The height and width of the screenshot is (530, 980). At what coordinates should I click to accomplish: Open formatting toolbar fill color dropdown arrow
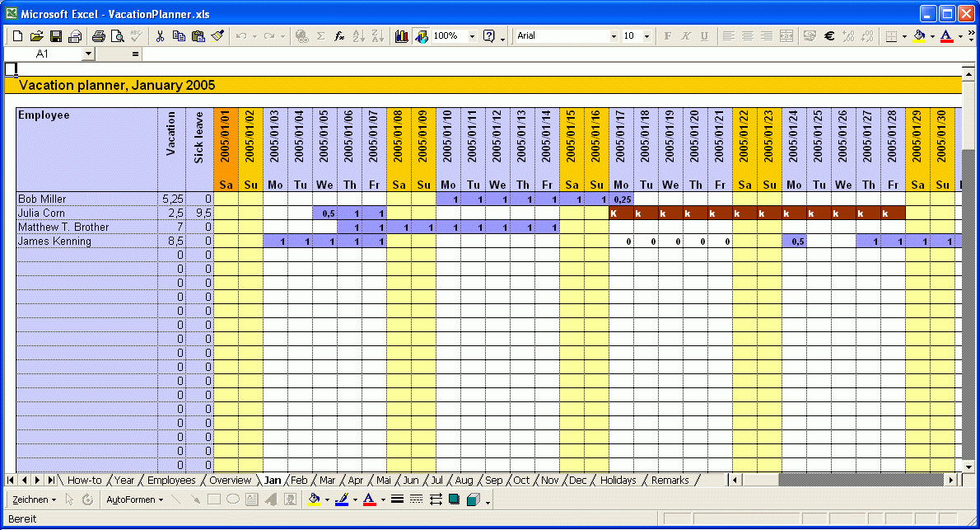[x=932, y=36]
